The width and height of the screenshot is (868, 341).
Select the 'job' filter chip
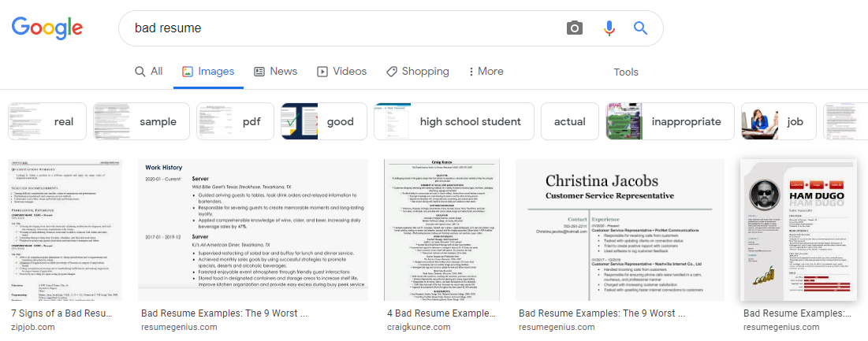click(x=779, y=121)
